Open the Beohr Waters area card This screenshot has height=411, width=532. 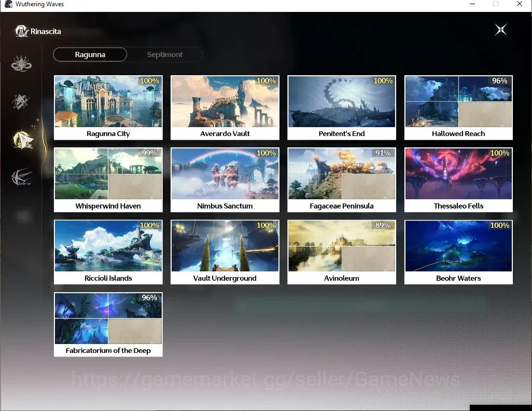(458, 252)
